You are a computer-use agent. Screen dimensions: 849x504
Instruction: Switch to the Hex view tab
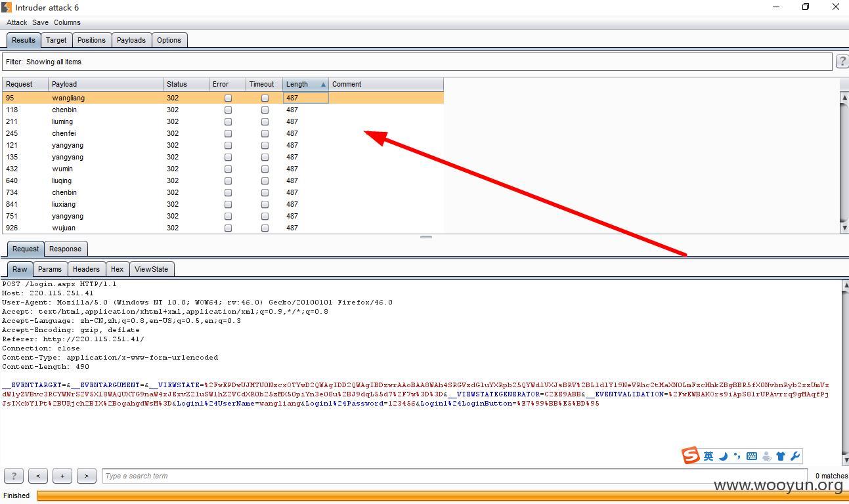(117, 269)
